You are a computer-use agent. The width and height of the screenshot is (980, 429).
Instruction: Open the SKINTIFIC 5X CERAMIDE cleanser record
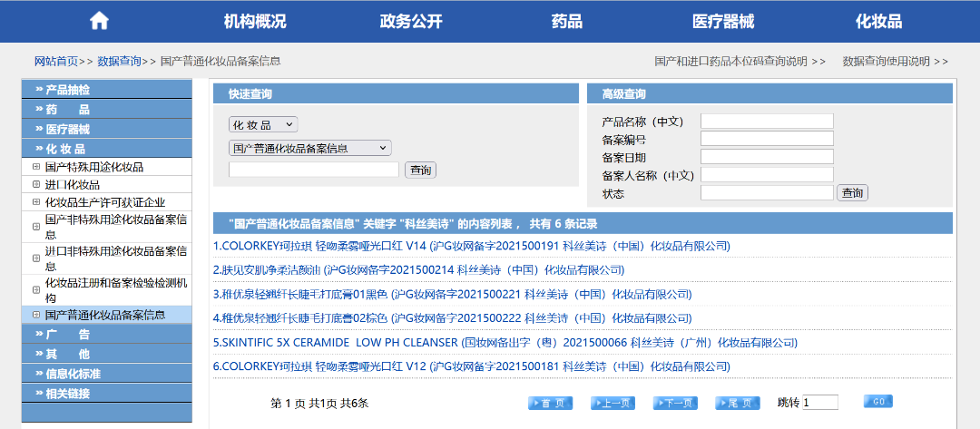(505, 343)
